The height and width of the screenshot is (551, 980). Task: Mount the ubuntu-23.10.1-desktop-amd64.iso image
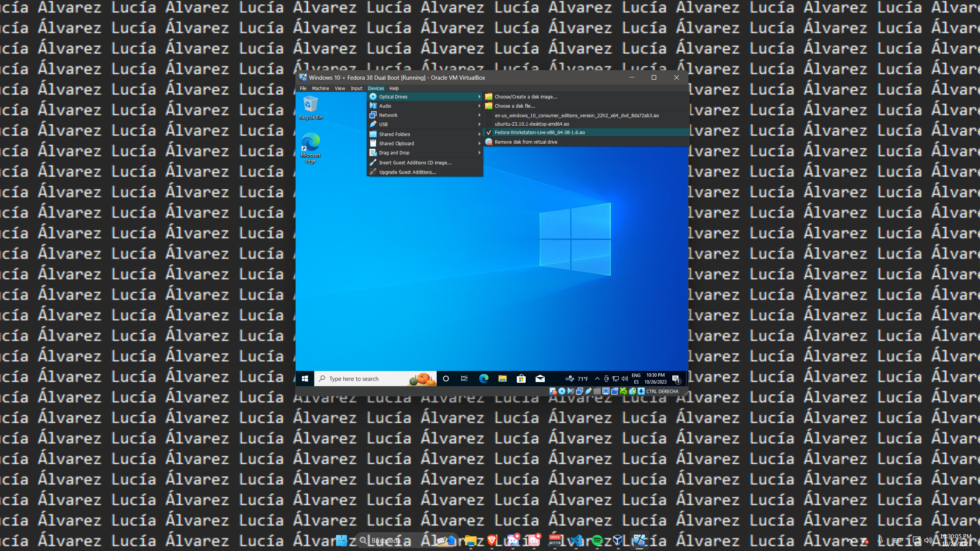click(x=531, y=124)
